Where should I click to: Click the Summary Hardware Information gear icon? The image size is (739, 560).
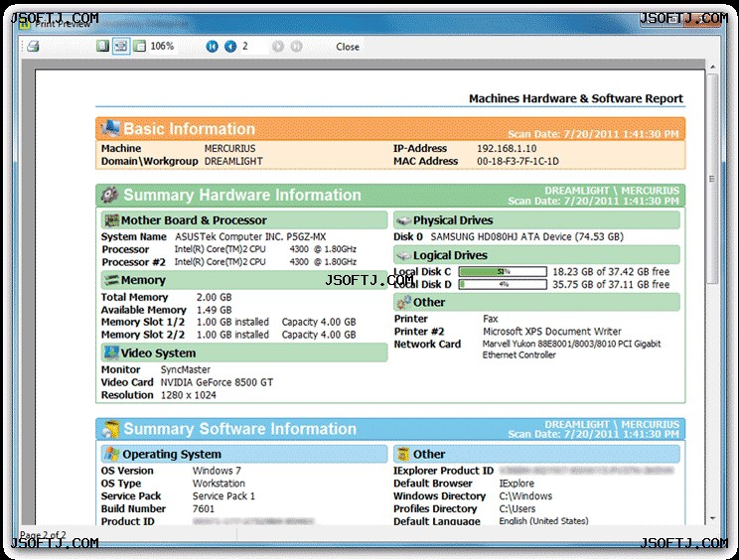(110, 195)
